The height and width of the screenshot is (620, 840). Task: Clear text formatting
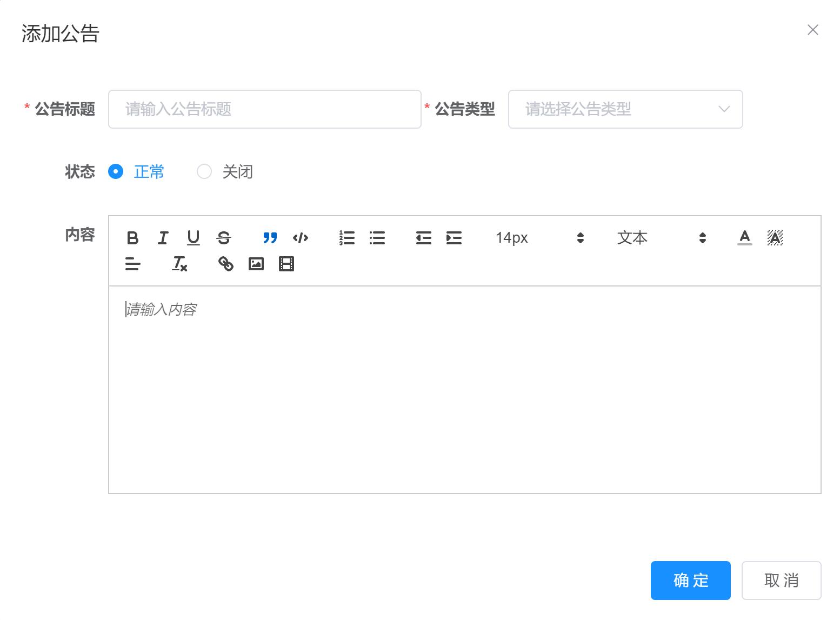coord(179,264)
